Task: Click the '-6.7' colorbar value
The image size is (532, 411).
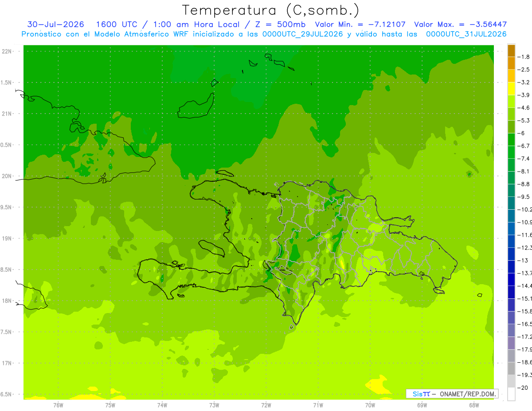Action: (x=524, y=146)
